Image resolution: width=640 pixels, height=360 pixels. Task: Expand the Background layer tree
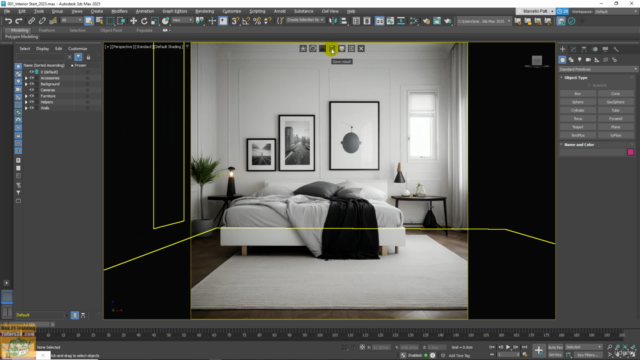[x=26, y=84]
